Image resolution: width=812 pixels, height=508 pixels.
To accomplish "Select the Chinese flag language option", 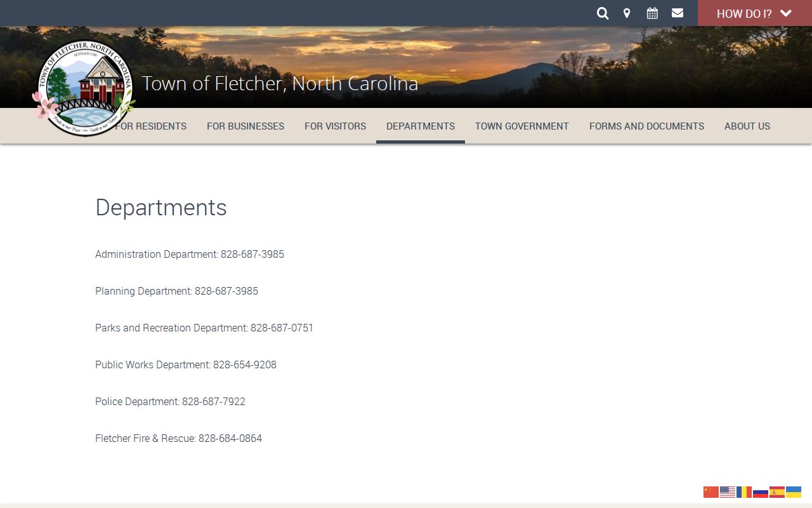I will tap(711, 492).
